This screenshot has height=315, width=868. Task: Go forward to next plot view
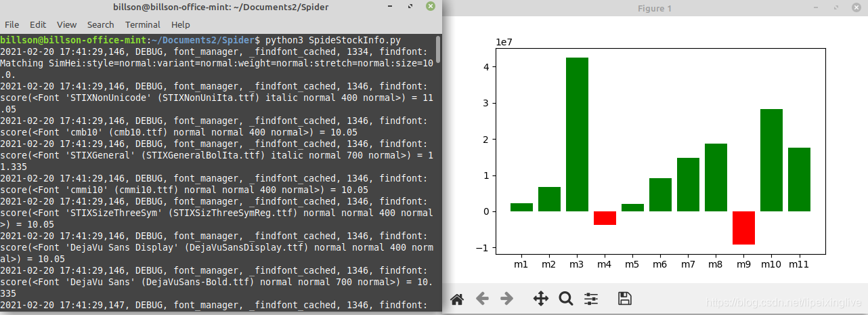coord(506,299)
